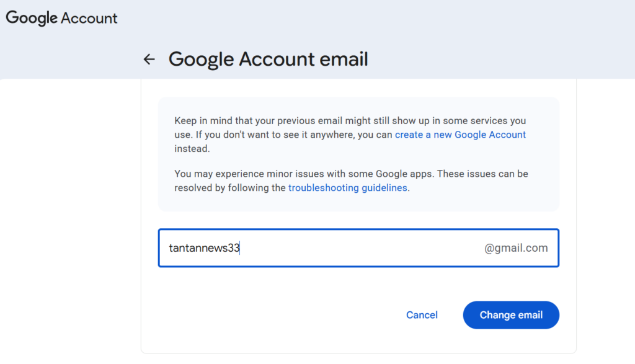Go back using the left arrow icon
Viewport: 635px width, 364px height.
pos(149,59)
